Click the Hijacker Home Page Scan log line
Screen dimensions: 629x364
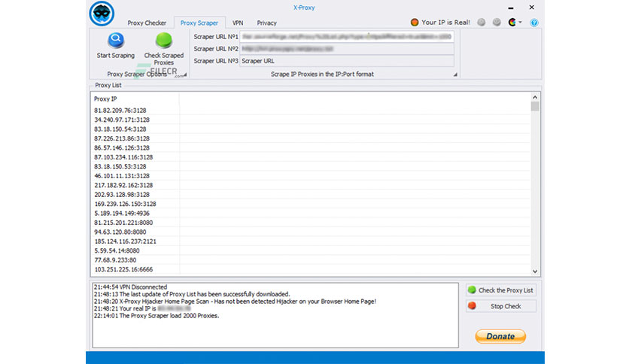point(235,302)
